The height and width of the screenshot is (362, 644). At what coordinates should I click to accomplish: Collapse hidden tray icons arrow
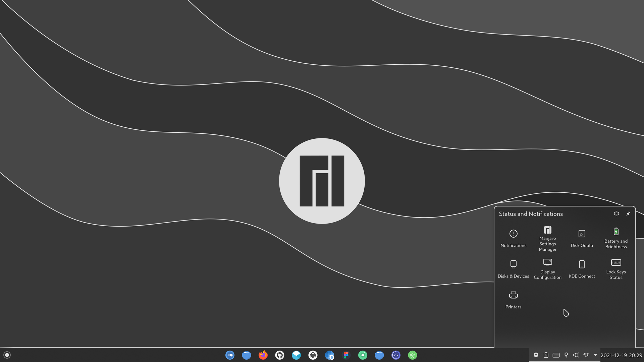point(596,355)
